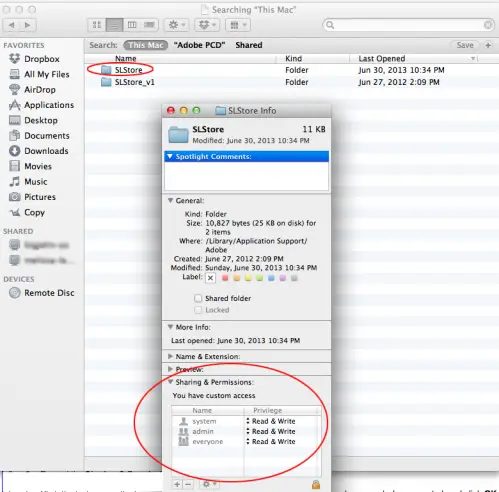Select the no-label X option
This screenshot has width=499, height=492.
(210, 278)
